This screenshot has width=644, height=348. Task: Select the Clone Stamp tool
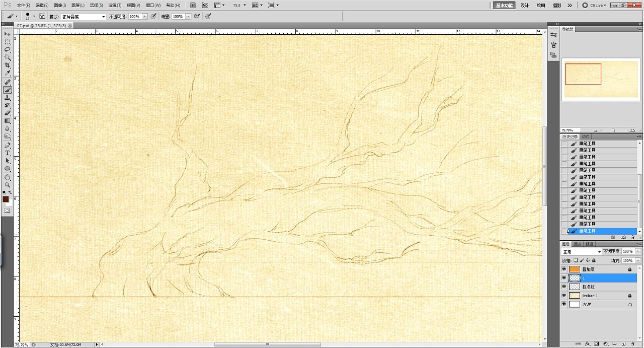pos(8,98)
